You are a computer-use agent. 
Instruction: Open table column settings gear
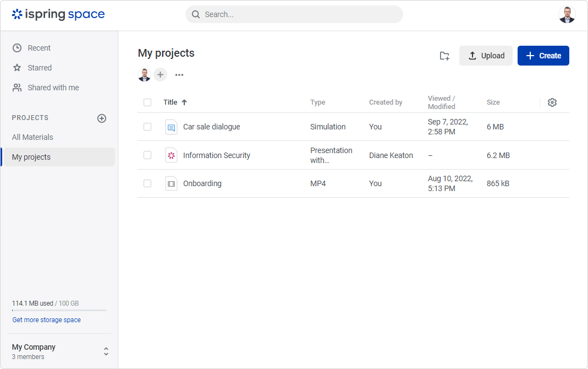(552, 102)
